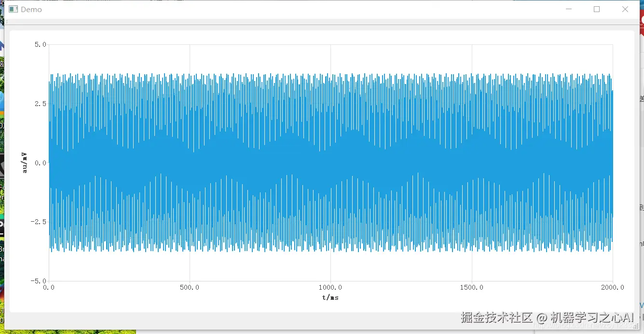Image resolution: width=644 pixels, height=334 pixels.
Task: Minimize the Demo window
Action: (x=569, y=9)
